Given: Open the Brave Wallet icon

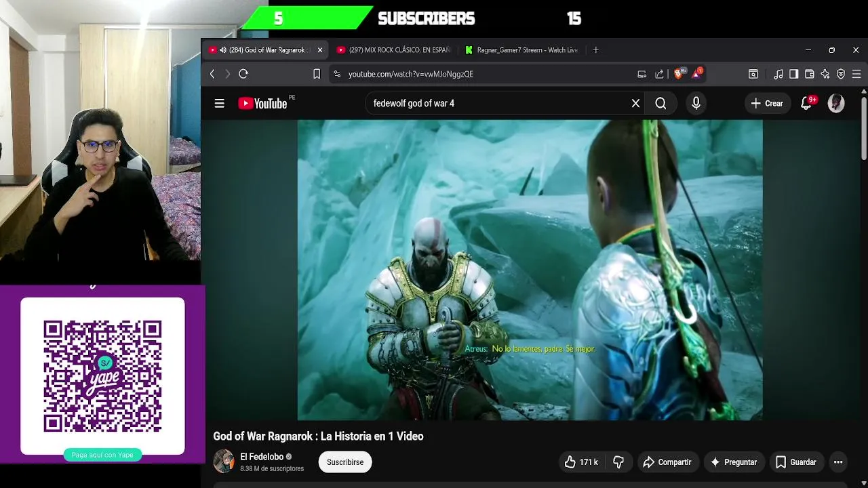Looking at the screenshot, I should [810, 74].
